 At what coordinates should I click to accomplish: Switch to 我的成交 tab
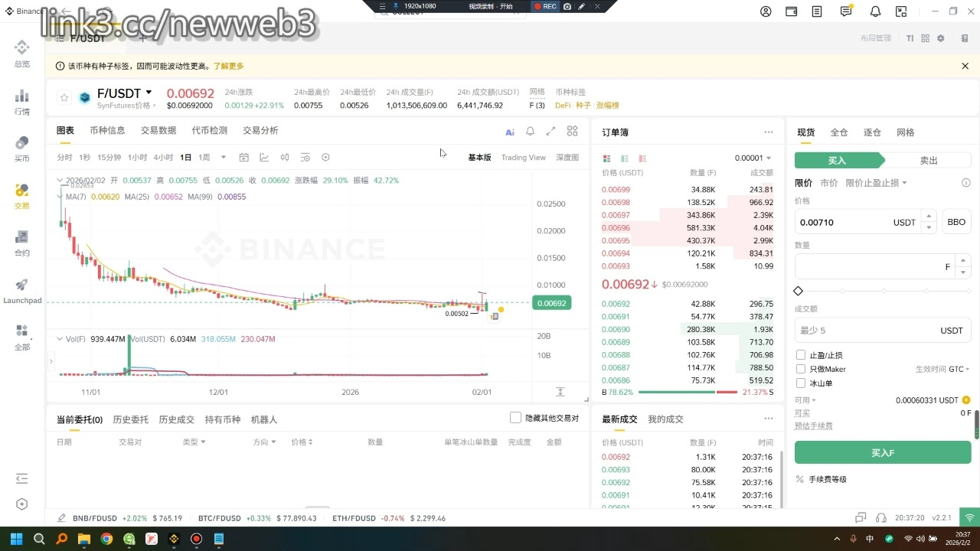point(665,419)
